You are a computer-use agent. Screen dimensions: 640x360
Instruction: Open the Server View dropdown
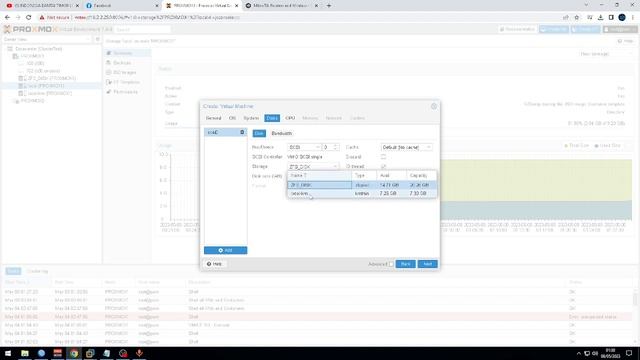[x=47, y=39]
